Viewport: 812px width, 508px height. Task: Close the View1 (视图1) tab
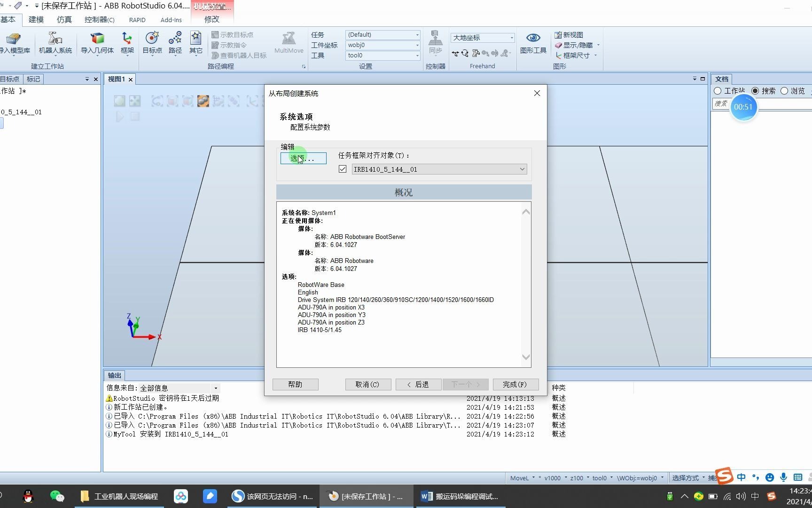click(131, 79)
